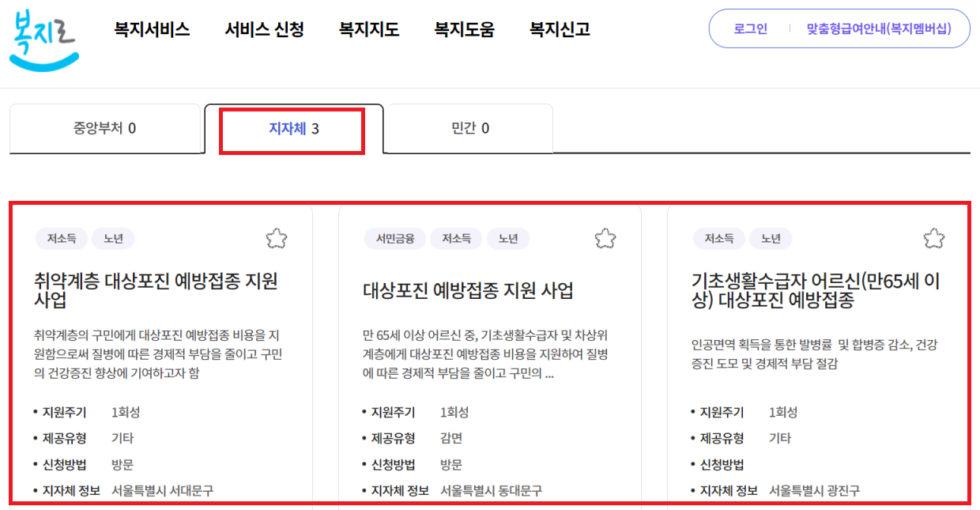Screen dimensions: 980x510
Task: Switch to the 중앙부처 tab
Action: pyautogui.click(x=105, y=130)
